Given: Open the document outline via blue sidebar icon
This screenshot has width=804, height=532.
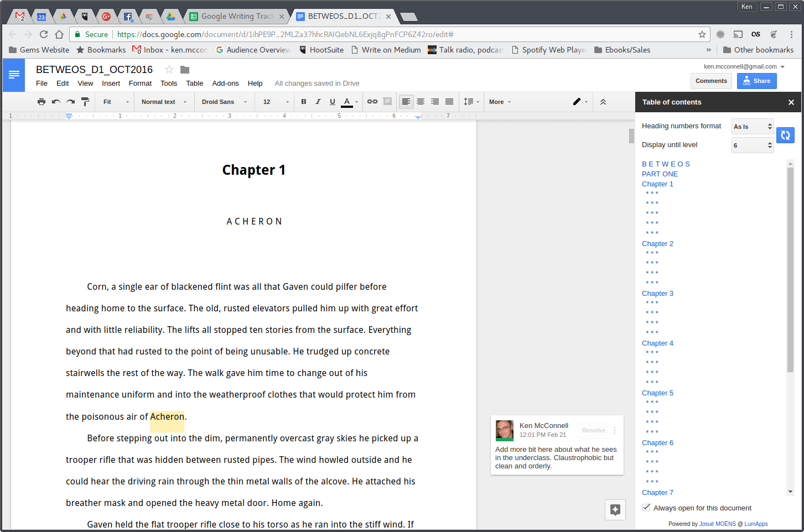Looking at the screenshot, I should tap(13, 75).
